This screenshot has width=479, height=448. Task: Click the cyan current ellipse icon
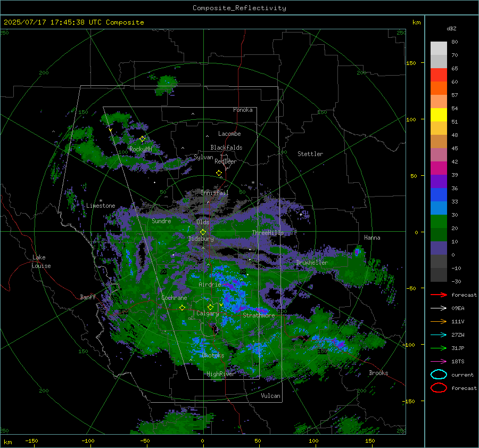439,374
